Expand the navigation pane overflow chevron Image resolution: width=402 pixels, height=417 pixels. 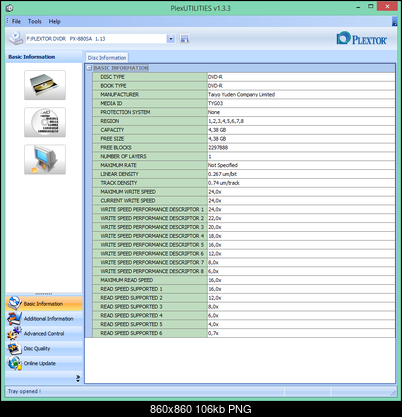point(78,378)
